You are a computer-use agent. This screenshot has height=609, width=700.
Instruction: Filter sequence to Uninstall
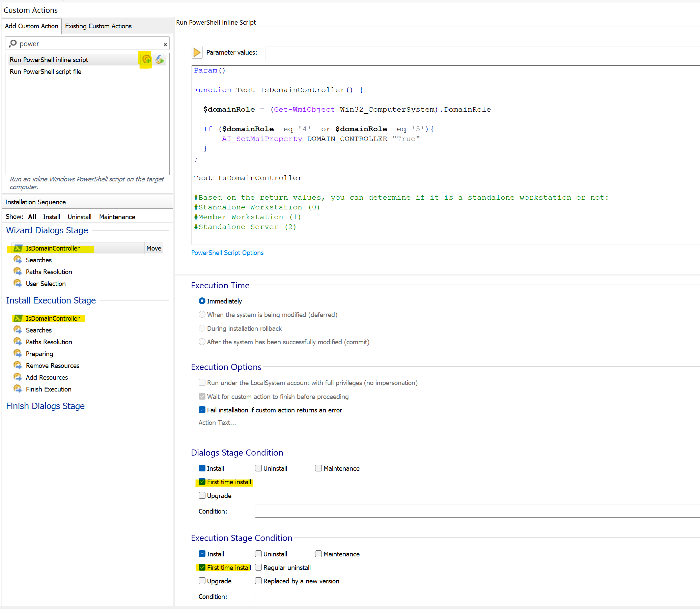click(x=80, y=217)
